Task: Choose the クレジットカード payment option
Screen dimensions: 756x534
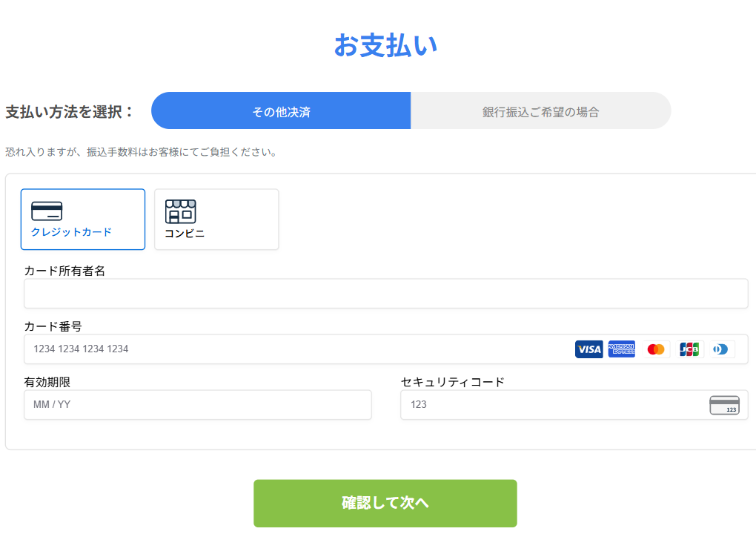Action: point(83,220)
